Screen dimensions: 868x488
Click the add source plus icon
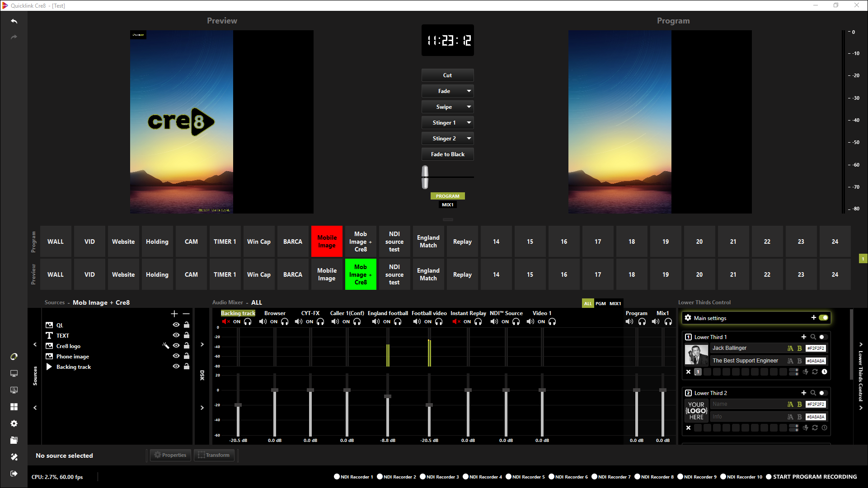pyautogui.click(x=174, y=314)
